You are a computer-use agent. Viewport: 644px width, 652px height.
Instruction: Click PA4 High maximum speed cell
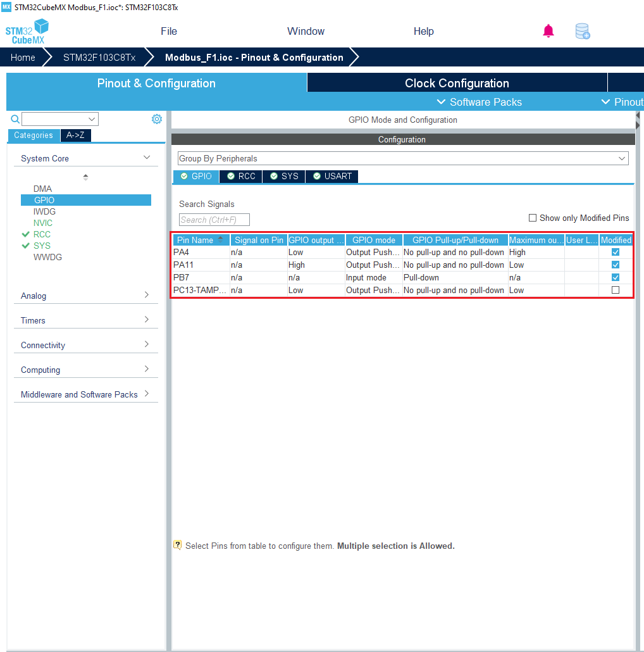536,252
